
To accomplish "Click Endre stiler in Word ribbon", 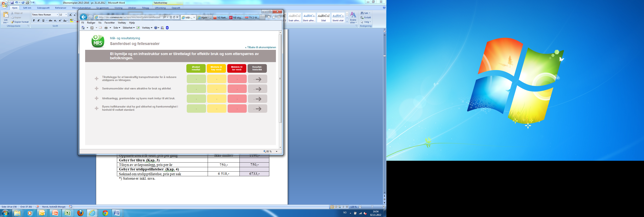I will point(353,18).
